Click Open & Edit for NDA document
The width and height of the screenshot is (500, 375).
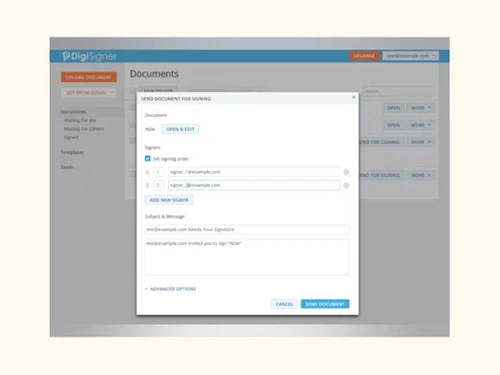tap(180, 129)
